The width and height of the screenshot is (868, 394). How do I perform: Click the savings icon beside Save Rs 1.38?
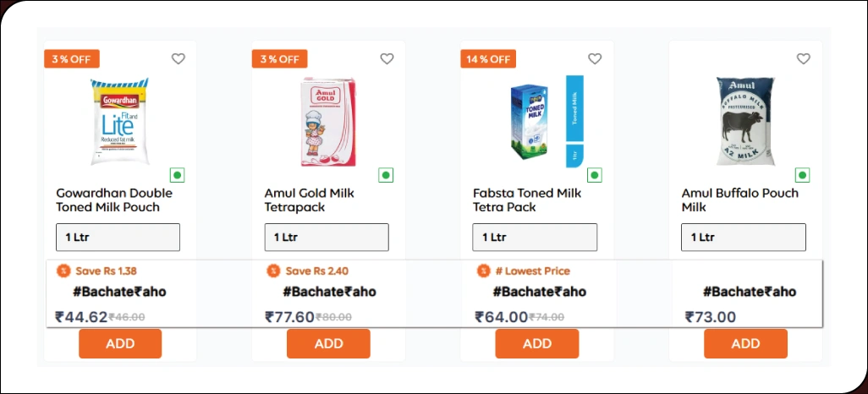(63, 271)
